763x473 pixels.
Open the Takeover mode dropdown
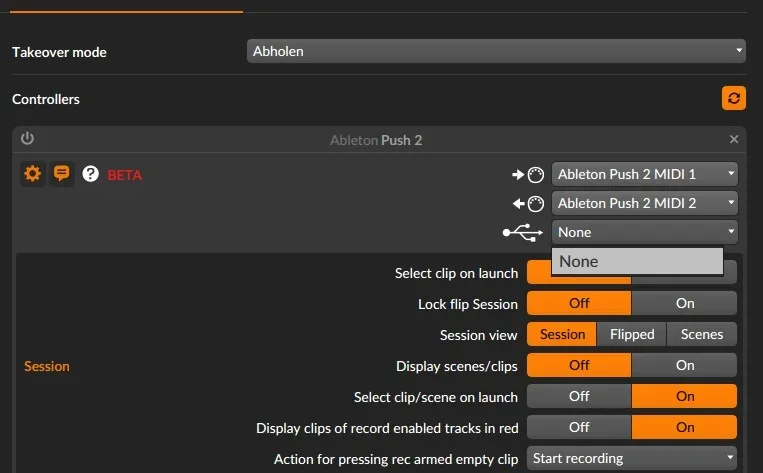pyautogui.click(x=496, y=51)
